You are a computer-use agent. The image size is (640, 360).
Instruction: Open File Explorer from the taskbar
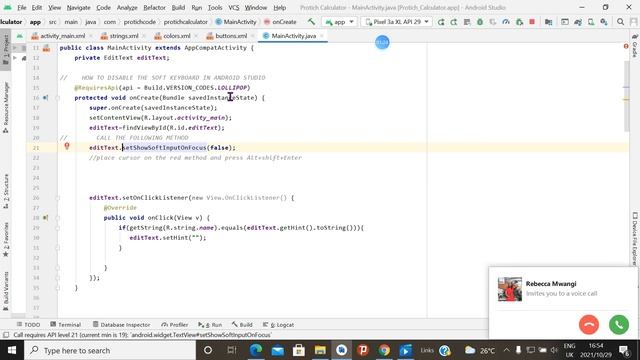point(320,350)
